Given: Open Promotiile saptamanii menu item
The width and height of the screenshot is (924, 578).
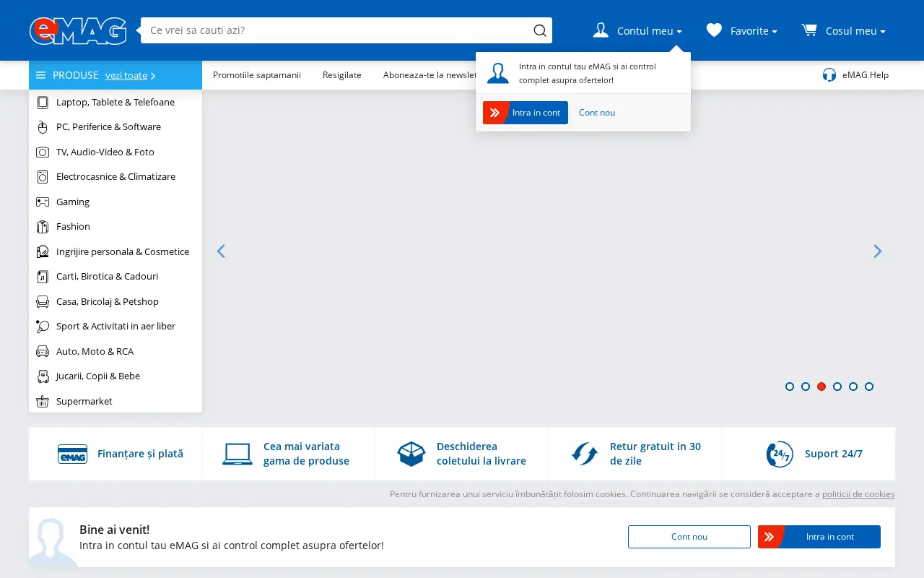Looking at the screenshot, I should click(257, 75).
